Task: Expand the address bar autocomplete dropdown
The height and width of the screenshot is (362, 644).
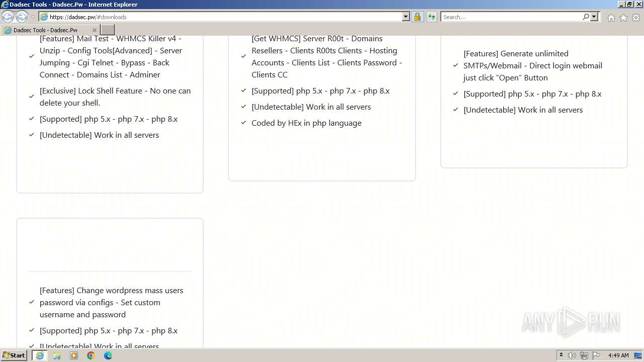Action: pos(406,17)
